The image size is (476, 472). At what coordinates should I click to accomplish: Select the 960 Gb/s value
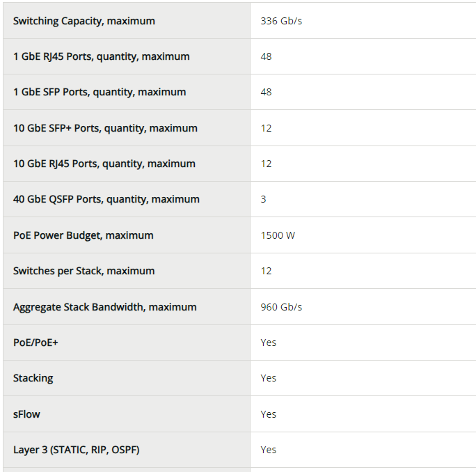[x=281, y=307]
